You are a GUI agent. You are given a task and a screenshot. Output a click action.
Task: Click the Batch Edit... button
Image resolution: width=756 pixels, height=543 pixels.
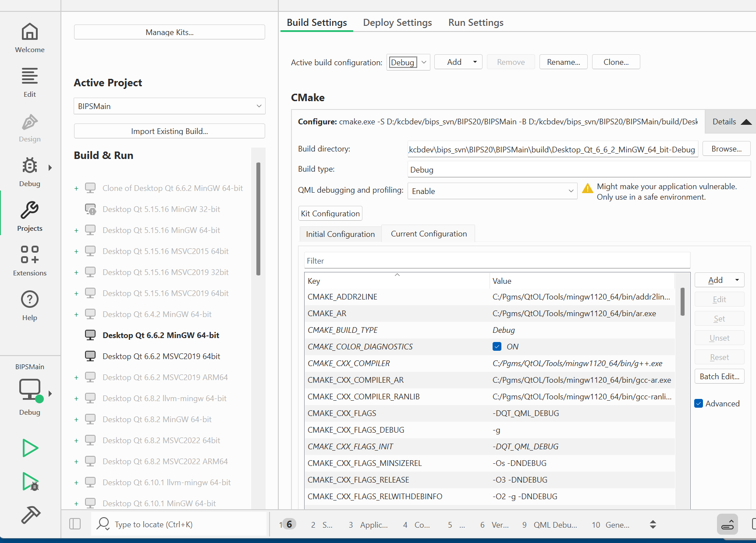[x=719, y=377]
